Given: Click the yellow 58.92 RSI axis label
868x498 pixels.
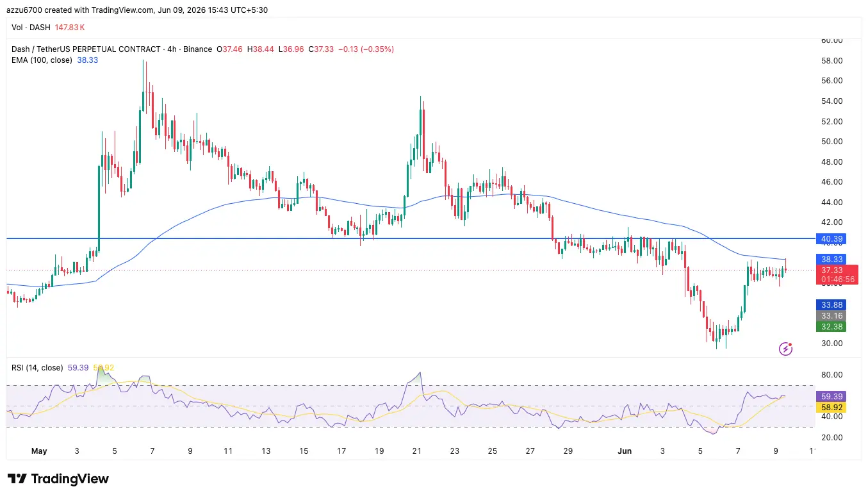Looking at the screenshot, I should tap(832, 408).
